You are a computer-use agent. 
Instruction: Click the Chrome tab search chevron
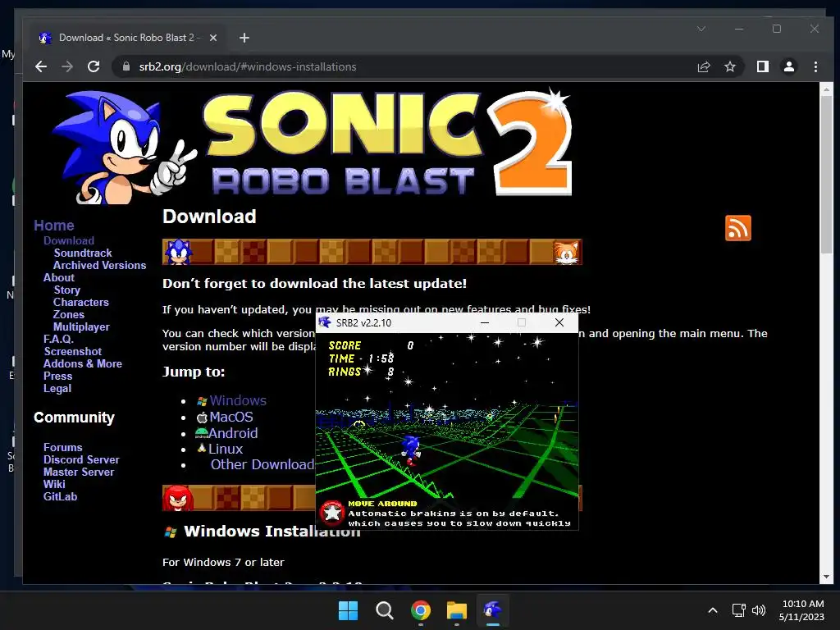tap(701, 29)
